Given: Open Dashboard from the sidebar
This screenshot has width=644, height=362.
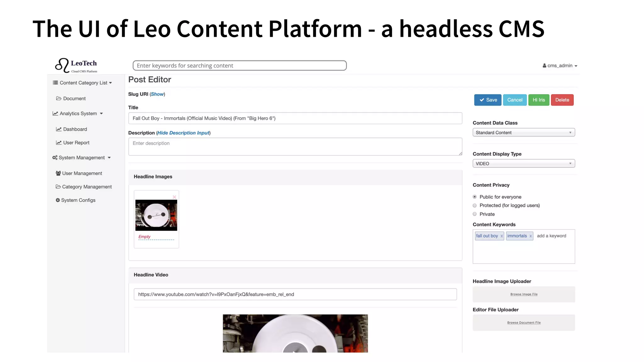Looking at the screenshot, I should point(75,129).
